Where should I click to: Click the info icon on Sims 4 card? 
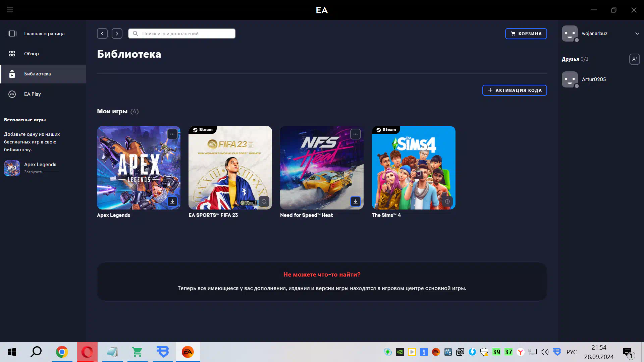point(447,201)
